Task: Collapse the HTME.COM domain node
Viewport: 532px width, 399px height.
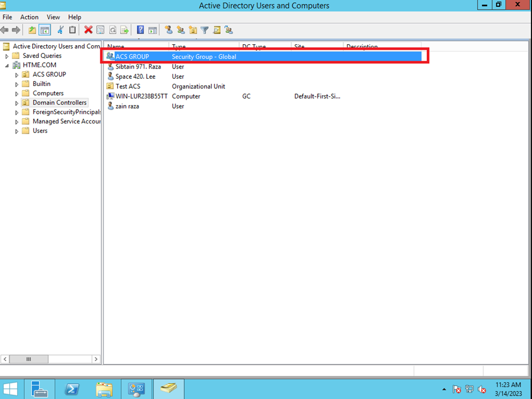Action: (7, 65)
